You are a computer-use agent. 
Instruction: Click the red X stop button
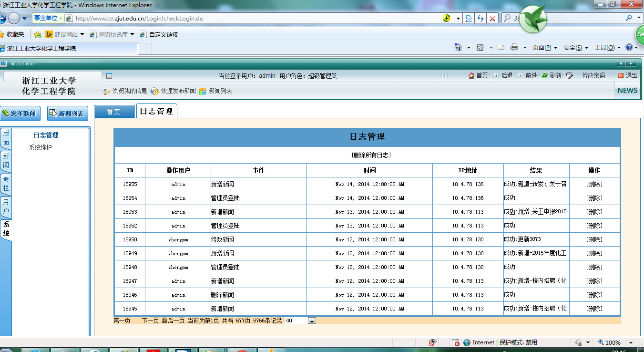(x=492, y=19)
